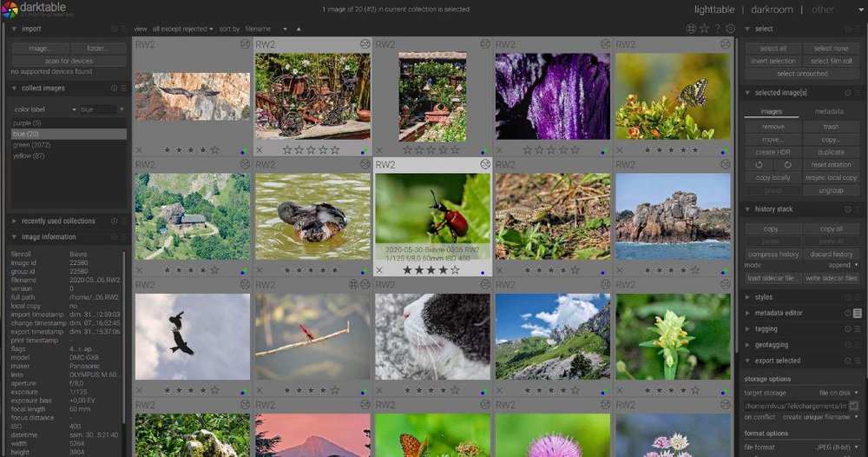Screen dimensions: 868x457
Task: Click the help question mark icon
Action: coord(717,29)
